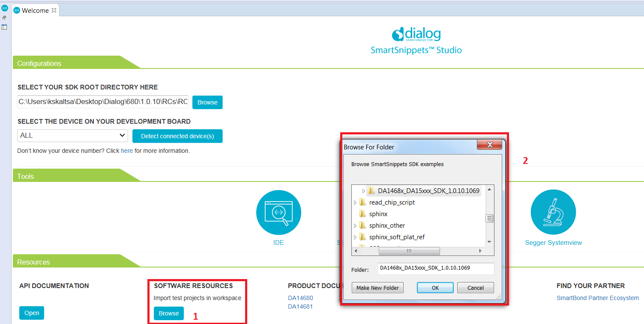The image size is (644, 324).
Task: Click the sphinx_soft_plat_ref folder icon
Action: pos(362,237)
